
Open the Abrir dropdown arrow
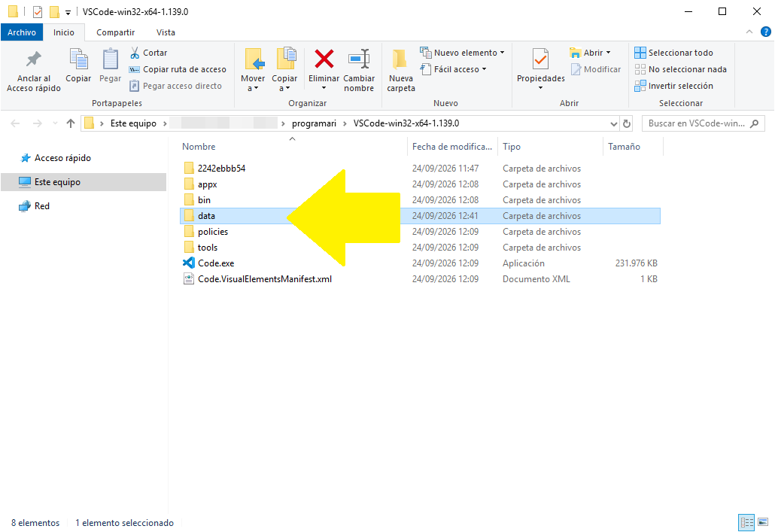(608, 53)
